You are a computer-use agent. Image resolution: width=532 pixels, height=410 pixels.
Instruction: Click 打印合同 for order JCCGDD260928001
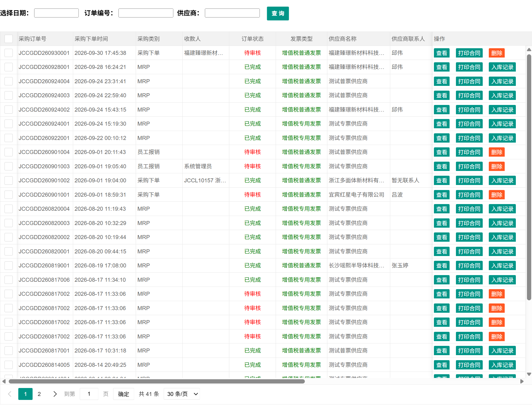point(469,67)
